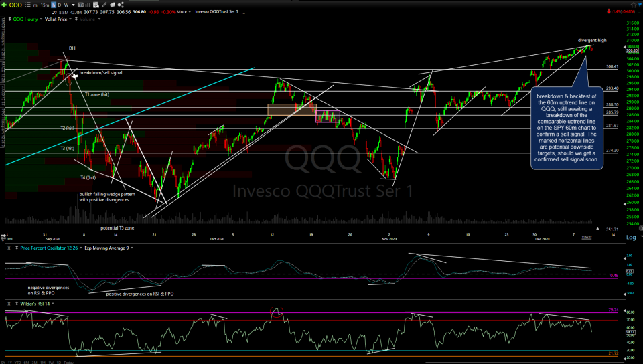Image resolution: width=643 pixels, height=364 pixels.
Task: Click the percent change -0.30% value
Action: pyautogui.click(x=168, y=12)
